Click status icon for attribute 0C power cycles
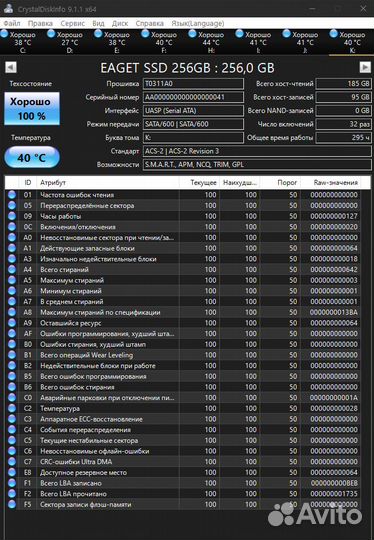This screenshot has height=540, width=374. (12, 227)
